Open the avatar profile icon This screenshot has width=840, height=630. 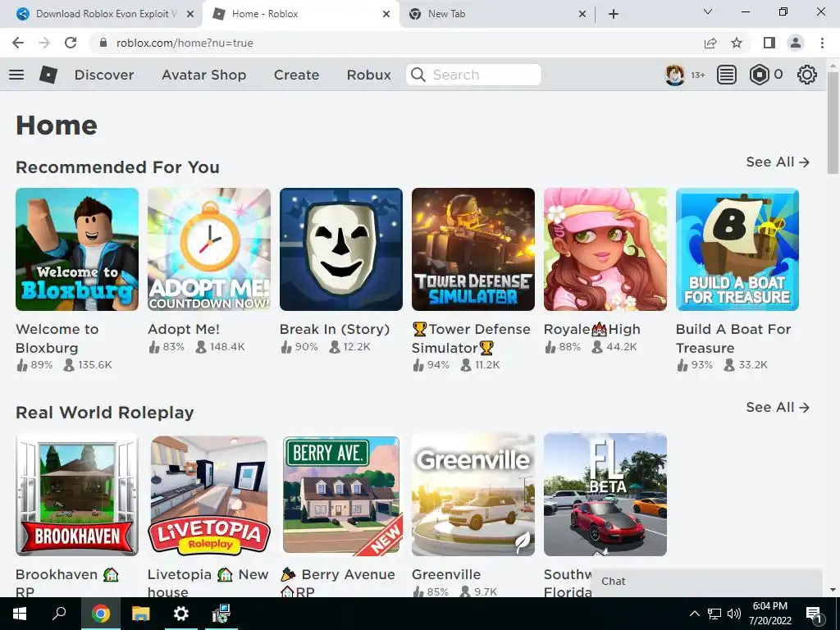[x=674, y=75]
